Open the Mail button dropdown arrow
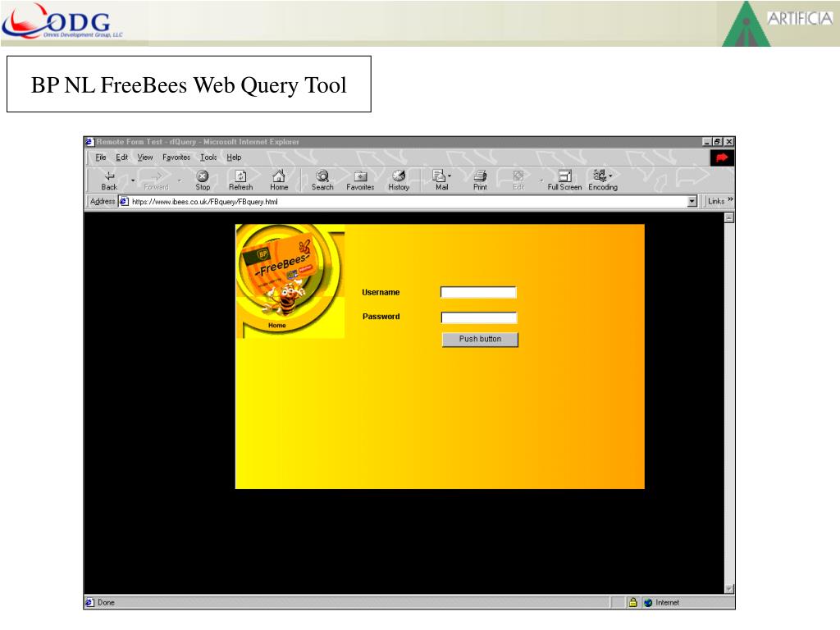Viewport: 840px width, 630px height. click(x=450, y=176)
